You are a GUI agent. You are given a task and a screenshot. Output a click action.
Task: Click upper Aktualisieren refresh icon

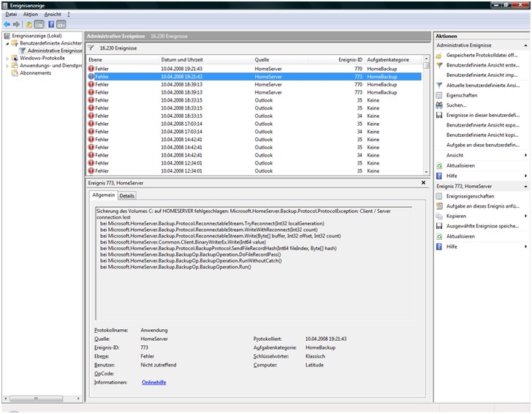439,166
